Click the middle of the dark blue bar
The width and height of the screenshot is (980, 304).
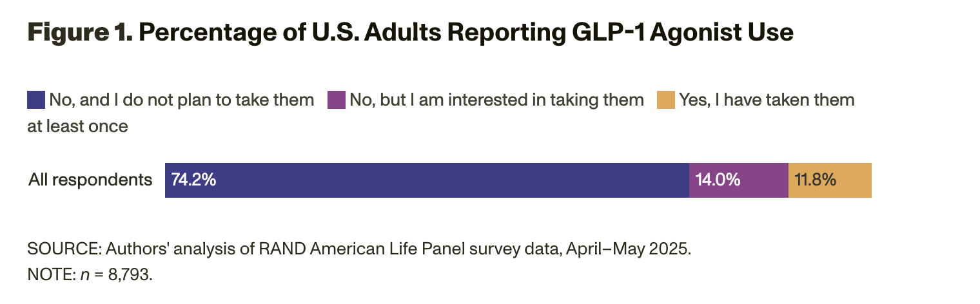click(x=427, y=180)
